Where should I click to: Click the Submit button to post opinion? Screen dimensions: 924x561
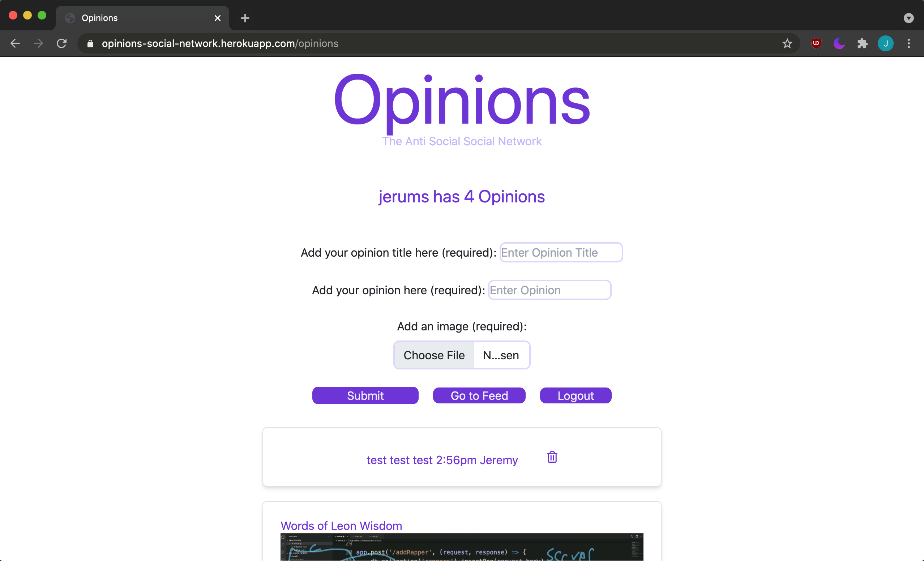click(365, 395)
